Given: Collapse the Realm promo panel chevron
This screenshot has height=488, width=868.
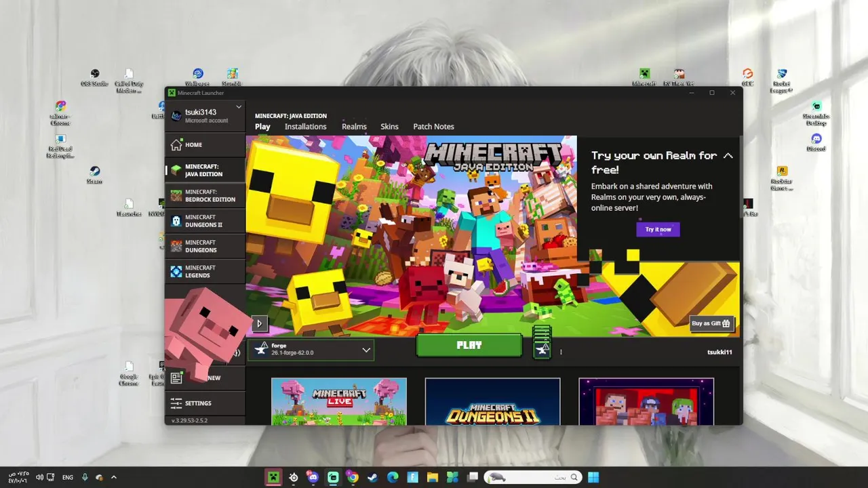Looking at the screenshot, I should [x=728, y=156].
